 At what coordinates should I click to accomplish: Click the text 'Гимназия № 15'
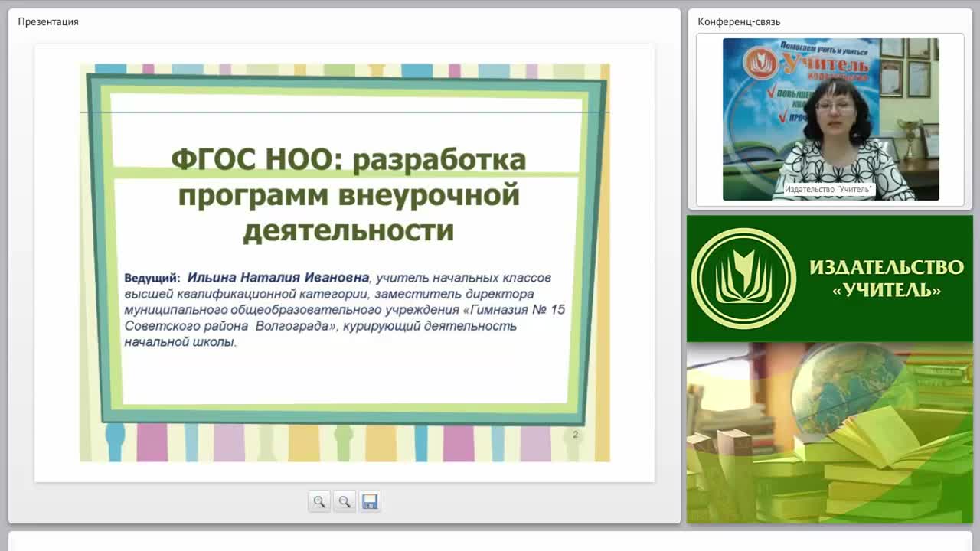coord(517,310)
